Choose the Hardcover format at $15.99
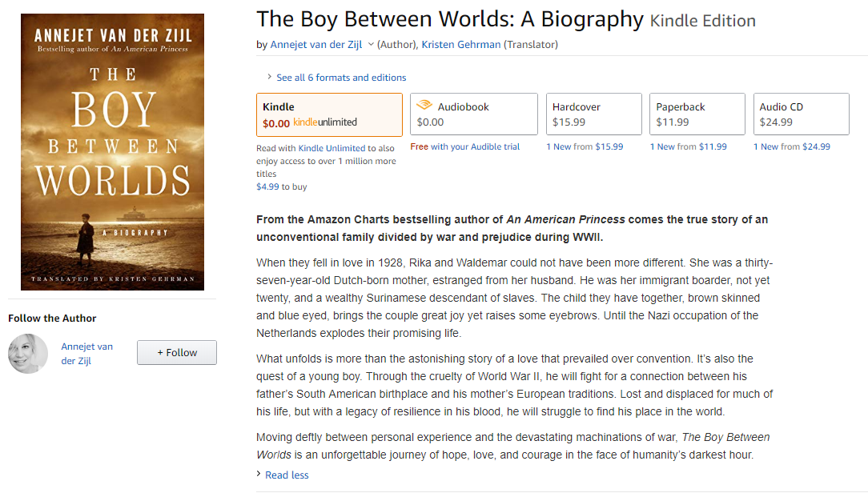Viewport: 868px width, 497px height. pyautogui.click(x=593, y=114)
